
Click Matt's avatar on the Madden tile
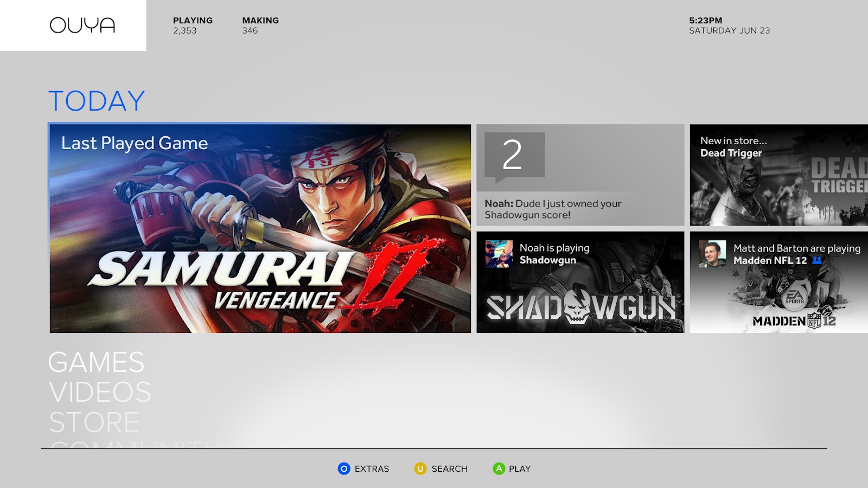(x=712, y=254)
